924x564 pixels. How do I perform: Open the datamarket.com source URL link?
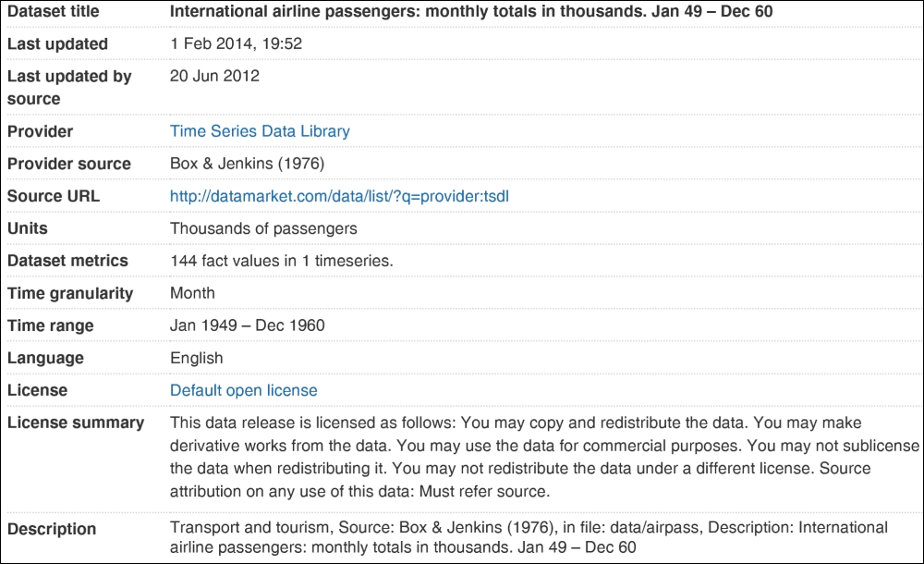pyautogui.click(x=339, y=196)
